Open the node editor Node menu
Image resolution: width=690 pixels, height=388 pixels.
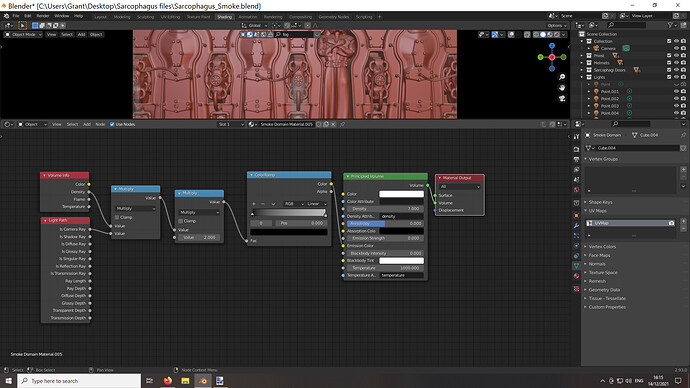(100, 124)
